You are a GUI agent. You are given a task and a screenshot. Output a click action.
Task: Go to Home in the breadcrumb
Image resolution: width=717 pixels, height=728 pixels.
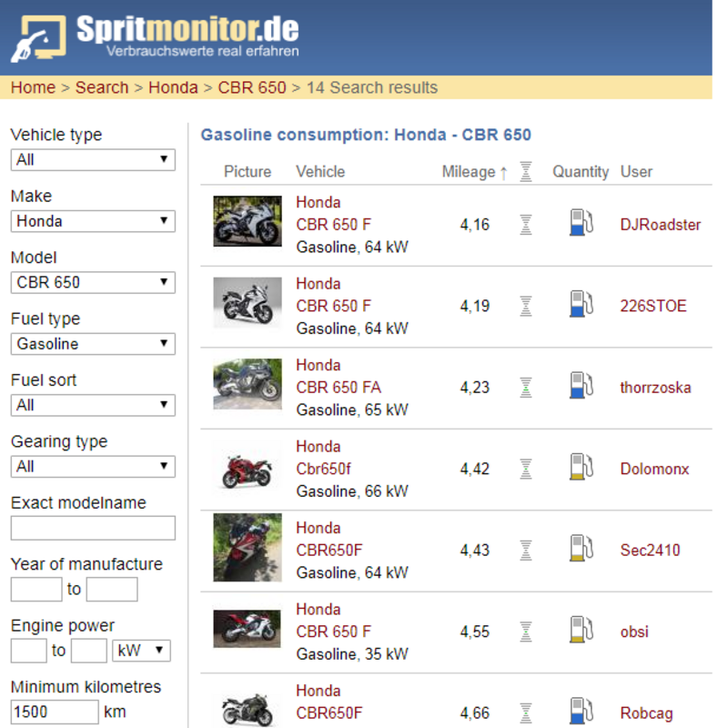pos(33,87)
